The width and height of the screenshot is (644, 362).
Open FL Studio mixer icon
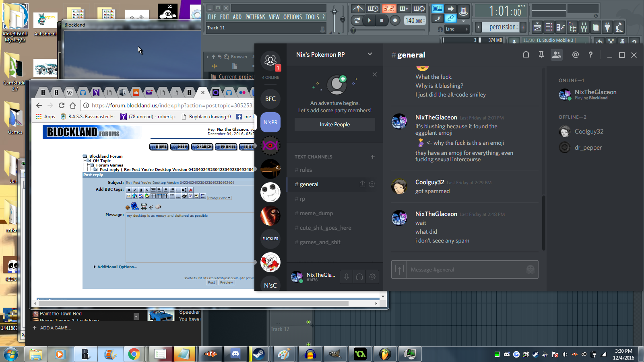pos(584,27)
